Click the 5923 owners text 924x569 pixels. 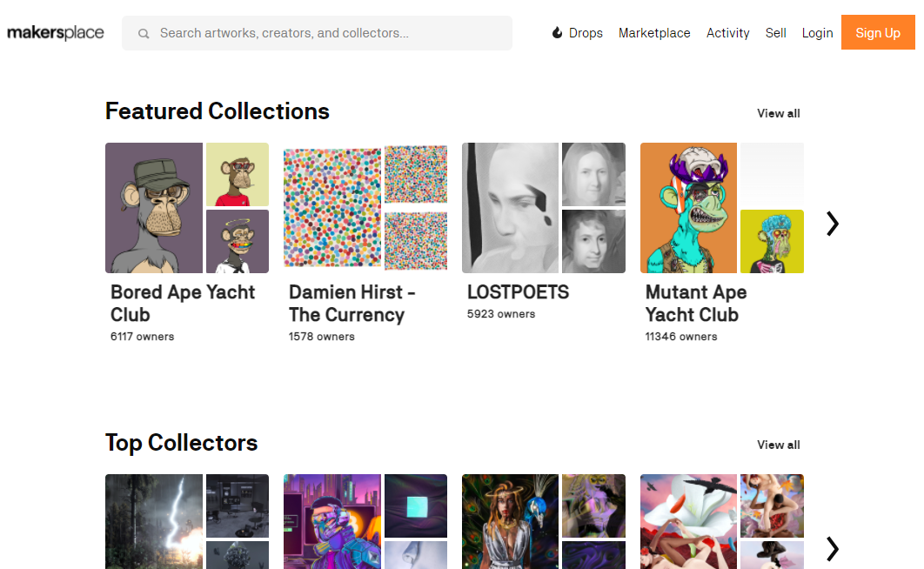point(501,314)
